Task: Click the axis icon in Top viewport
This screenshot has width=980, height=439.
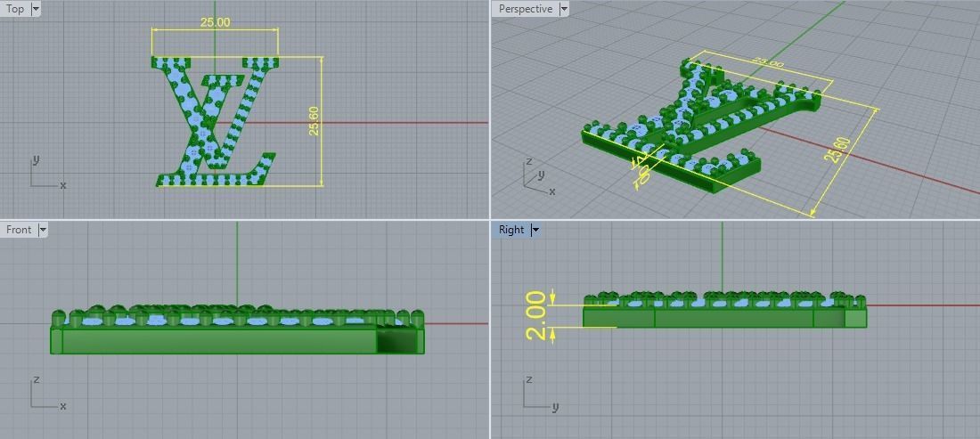Action: click(x=47, y=173)
